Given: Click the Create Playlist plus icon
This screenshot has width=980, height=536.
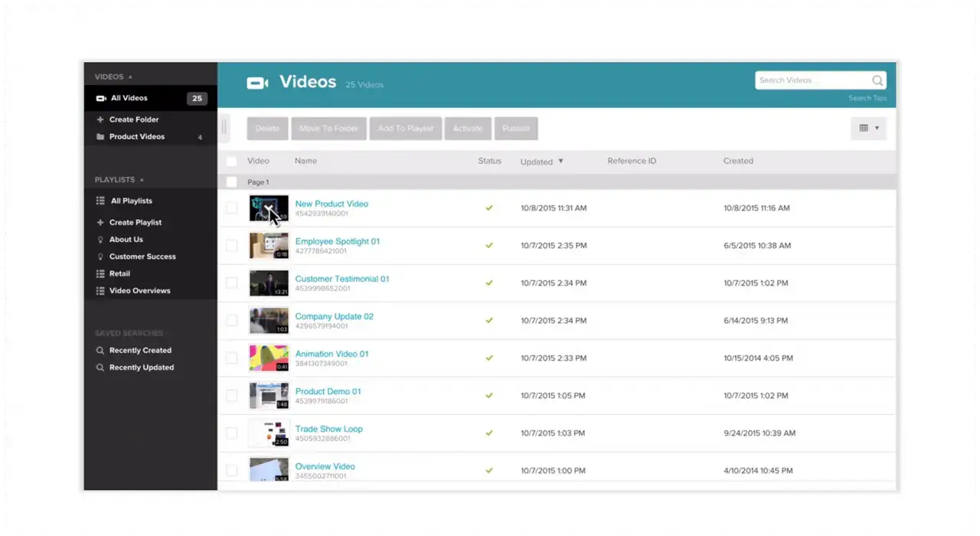Looking at the screenshot, I should click(x=100, y=222).
